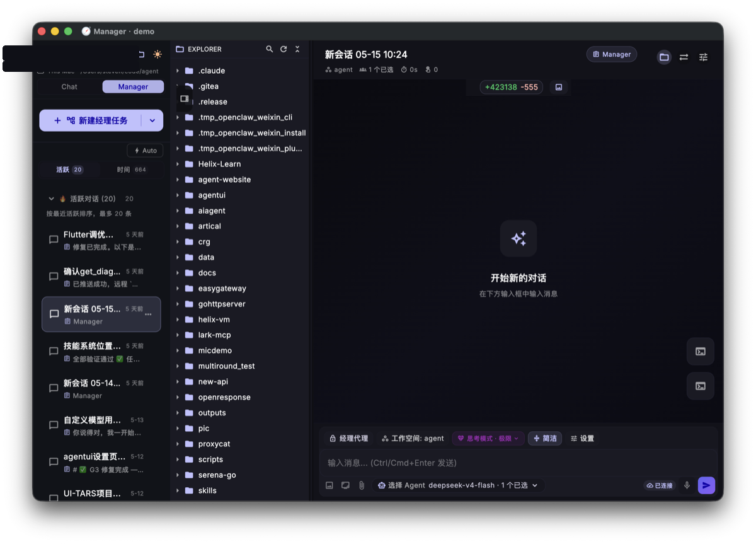Toggle the sidebar panel layout icon

(185, 98)
